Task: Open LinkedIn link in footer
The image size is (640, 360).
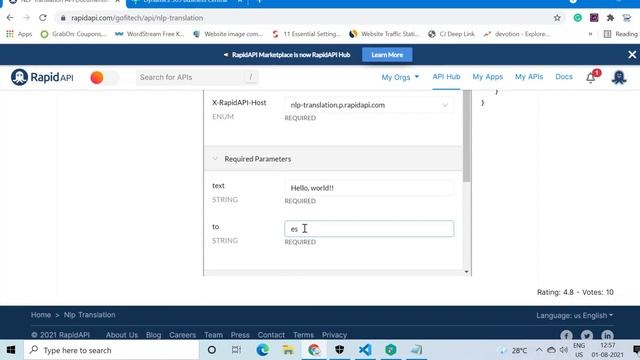Action: 607,336
